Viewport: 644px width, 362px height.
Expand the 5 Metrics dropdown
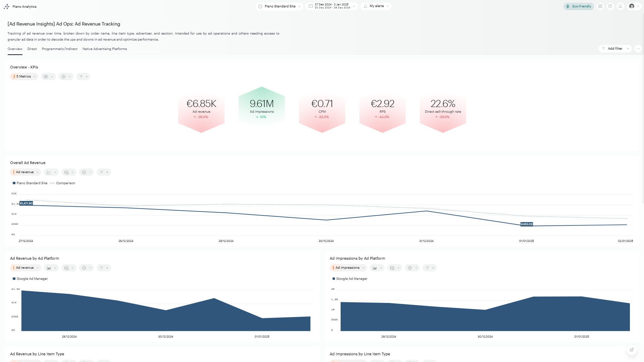(24, 76)
